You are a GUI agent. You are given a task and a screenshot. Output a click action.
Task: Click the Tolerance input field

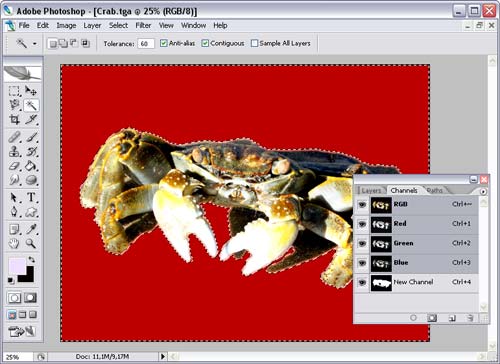[146, 44]
